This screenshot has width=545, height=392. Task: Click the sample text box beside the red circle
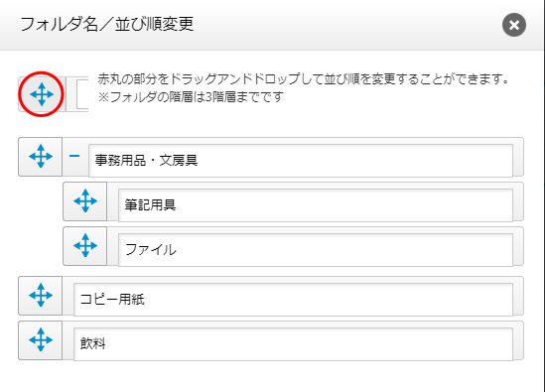(82, 94)
